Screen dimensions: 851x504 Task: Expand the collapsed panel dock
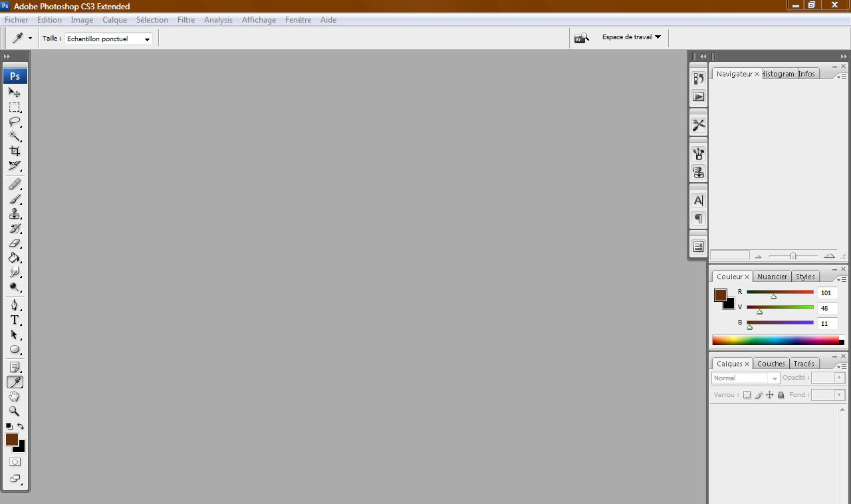703,57
